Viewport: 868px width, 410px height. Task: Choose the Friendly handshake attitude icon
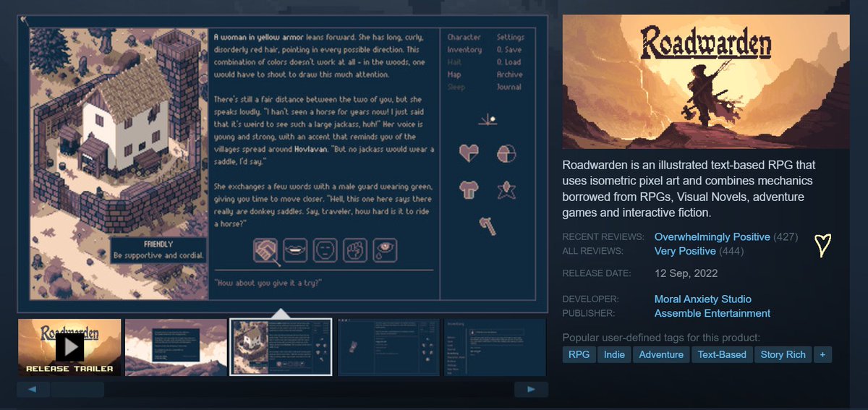266,251
